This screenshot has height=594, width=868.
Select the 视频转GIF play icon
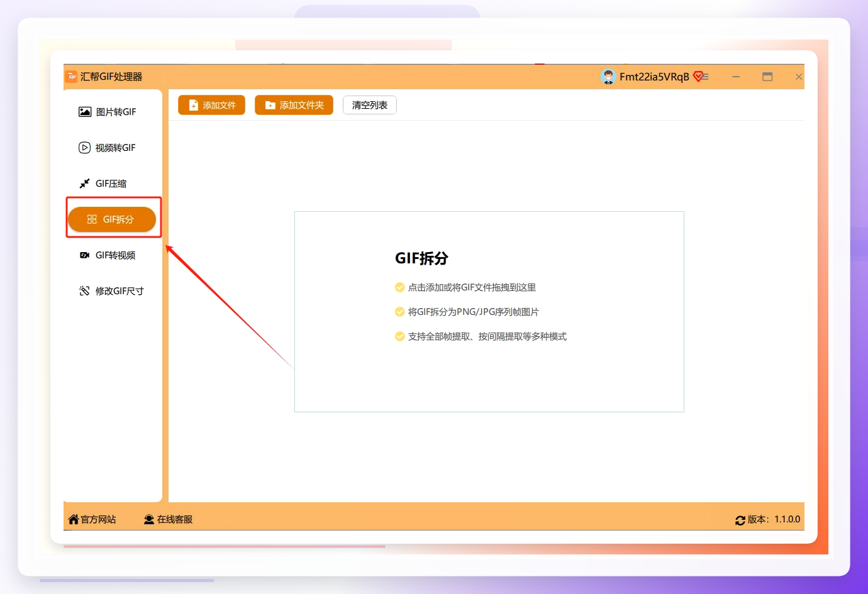click(84, 148)
